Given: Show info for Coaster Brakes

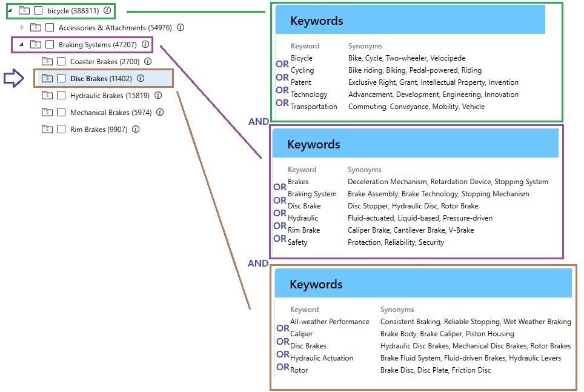Looking at the screenshot, I should pyautogui.click(x=148, y=61).
